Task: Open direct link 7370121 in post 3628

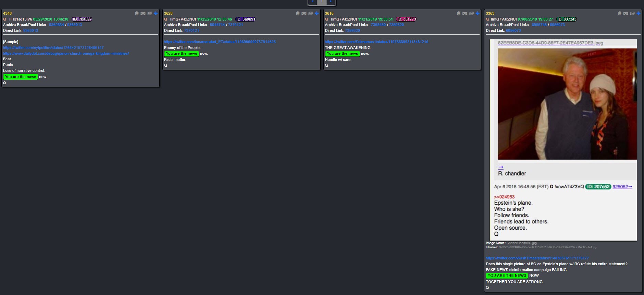Action: tap(191, 30)
